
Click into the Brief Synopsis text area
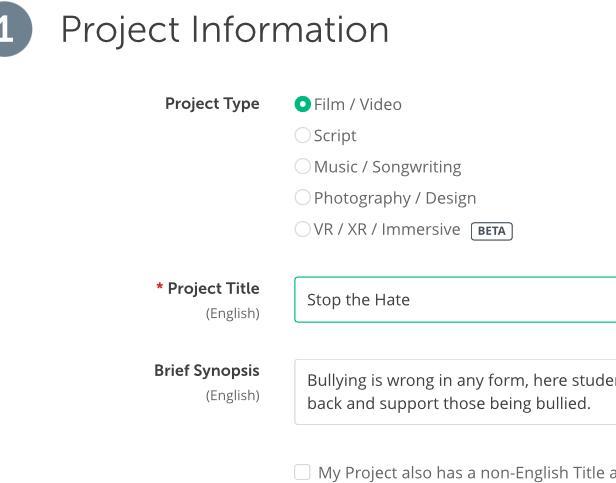(x=455, y=392)
